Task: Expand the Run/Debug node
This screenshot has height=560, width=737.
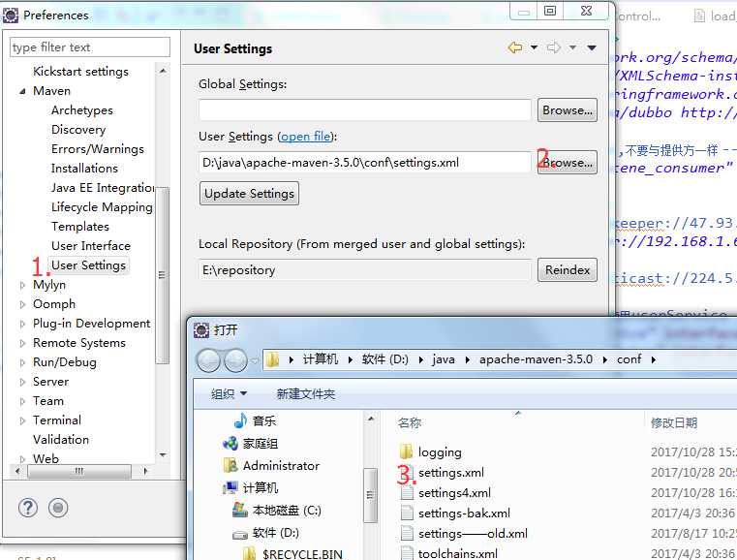Action: pos(22,362)
